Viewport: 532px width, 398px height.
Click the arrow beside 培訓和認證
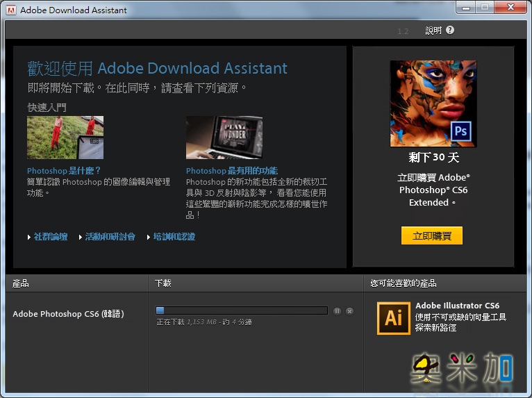click(x=149, y=237)
